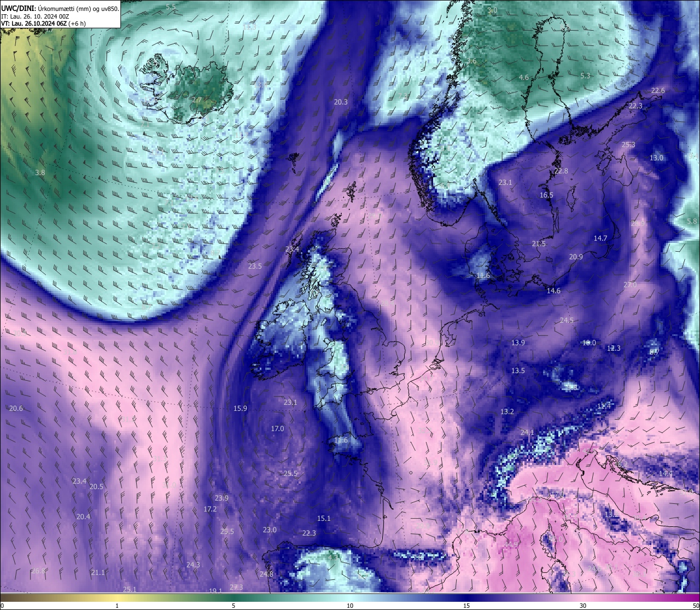This screenshot has height=610, width=700.
Task: Click the 25.3 value over the Baltics
Action: point(628,144)
